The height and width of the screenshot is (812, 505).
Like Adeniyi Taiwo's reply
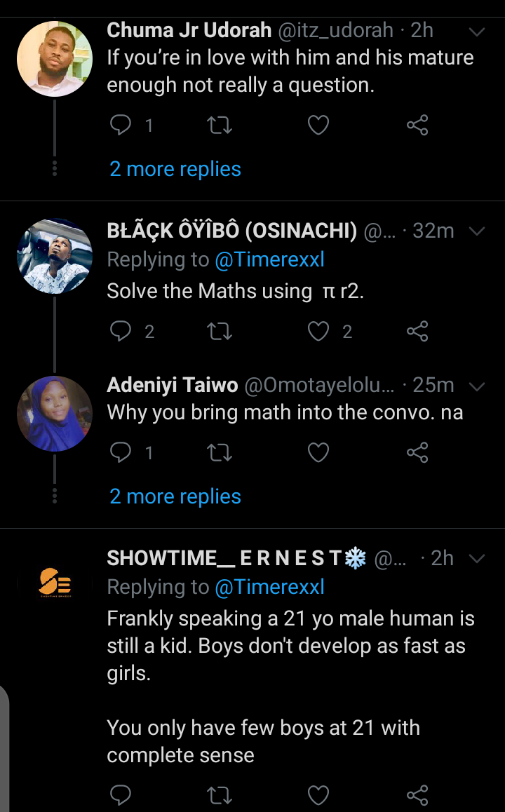tap(318, 452)
